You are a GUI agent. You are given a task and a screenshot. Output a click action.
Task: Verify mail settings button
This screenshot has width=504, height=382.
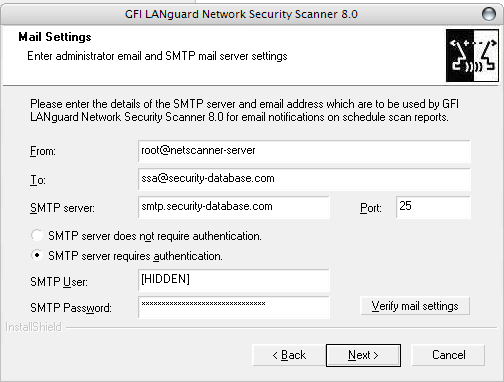tap(415, 306)
